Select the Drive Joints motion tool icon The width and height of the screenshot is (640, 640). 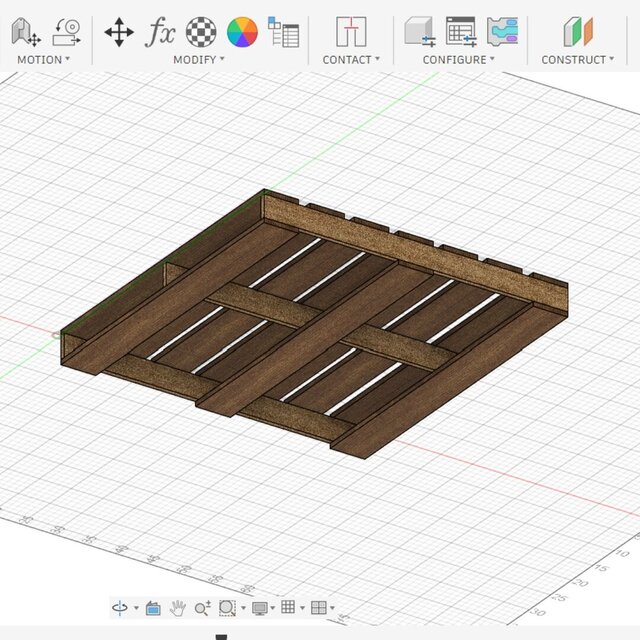pyautogui.click(x=26, y=32)
